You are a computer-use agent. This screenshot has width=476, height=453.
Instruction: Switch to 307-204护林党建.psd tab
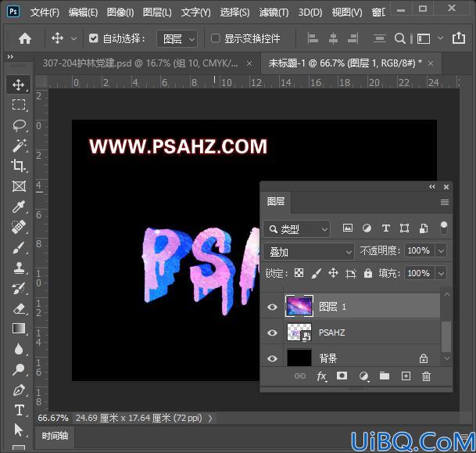[141, 63]
